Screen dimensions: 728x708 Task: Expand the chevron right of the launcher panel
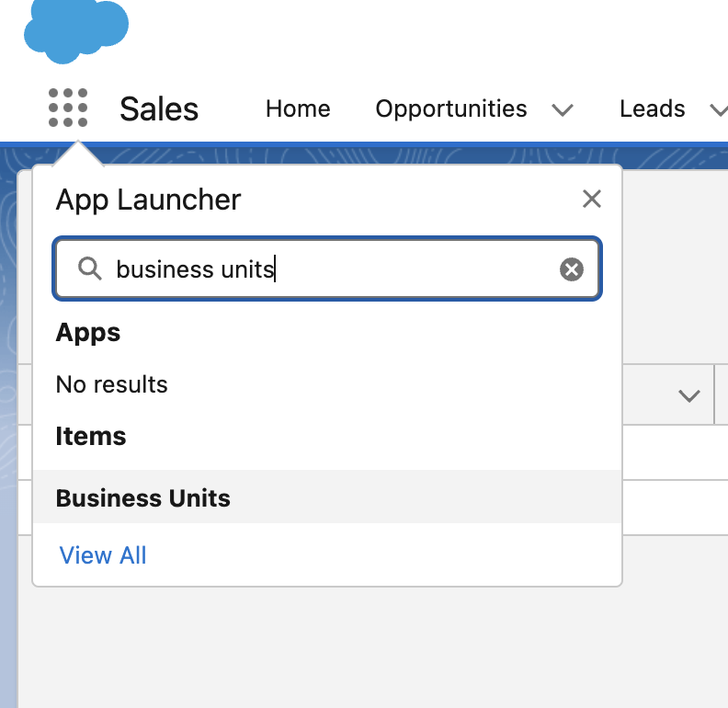[689, 395]
